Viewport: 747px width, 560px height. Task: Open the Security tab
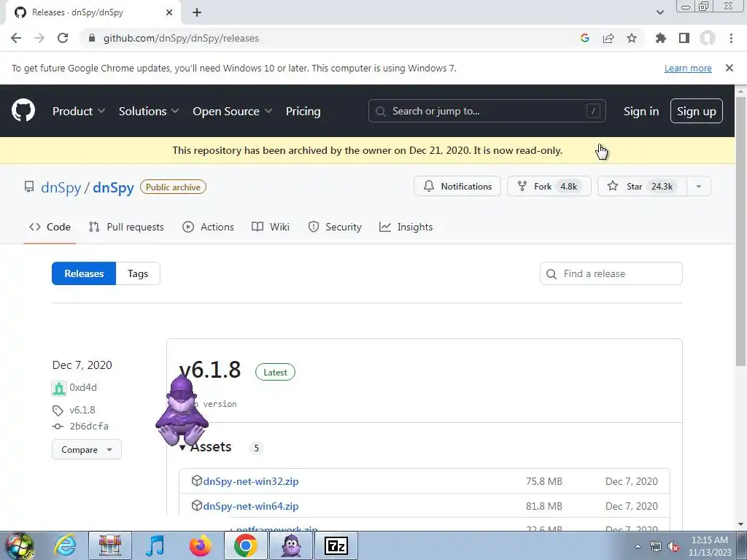(335, 227)
